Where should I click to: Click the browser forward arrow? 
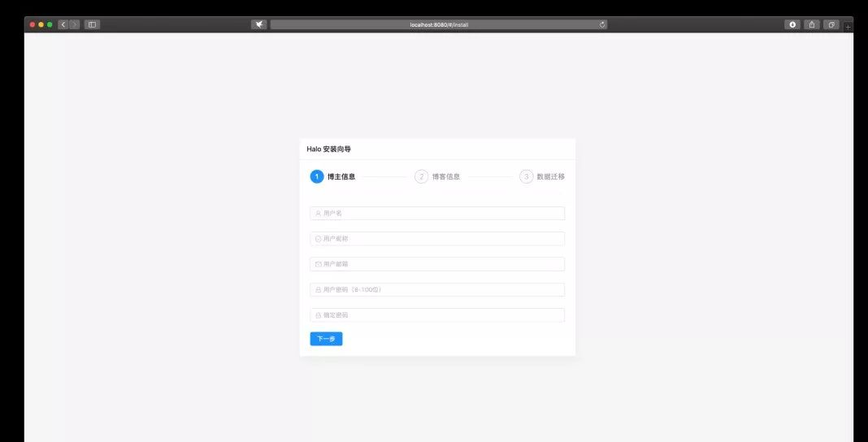coord(74,24)
